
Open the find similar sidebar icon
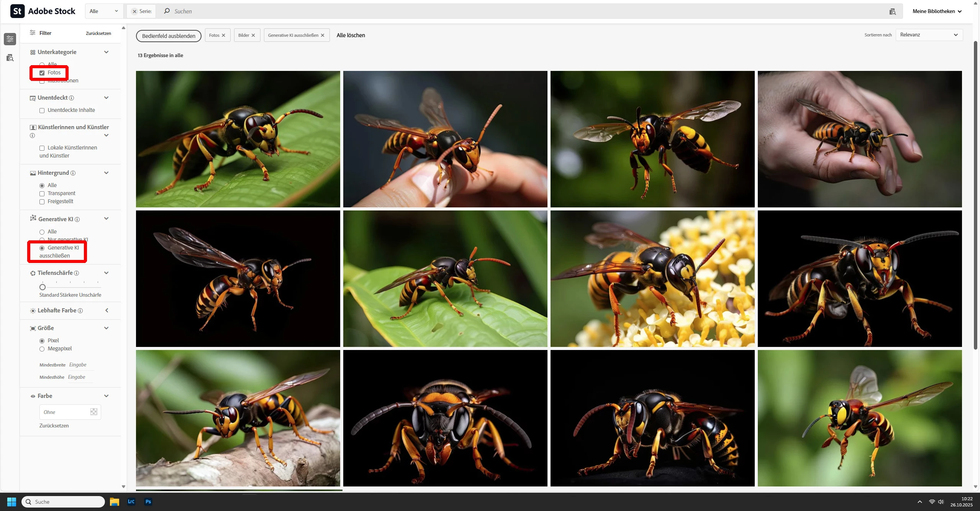coord(10,58)
